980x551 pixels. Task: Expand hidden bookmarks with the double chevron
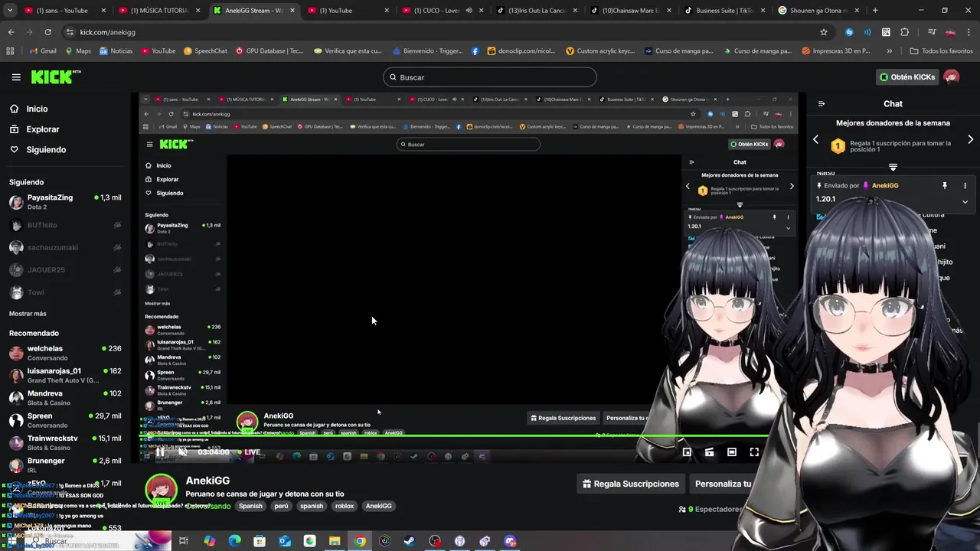(889, 51)
